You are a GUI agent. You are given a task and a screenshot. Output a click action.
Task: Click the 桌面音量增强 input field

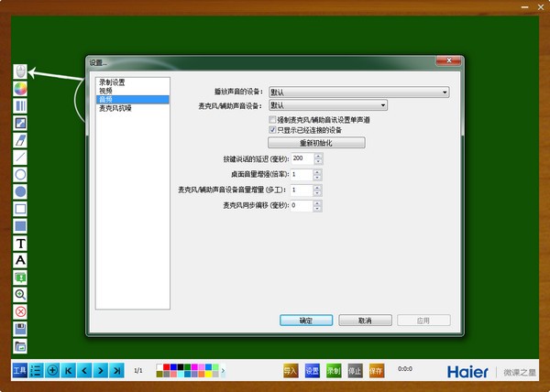[x=302, y=174]
